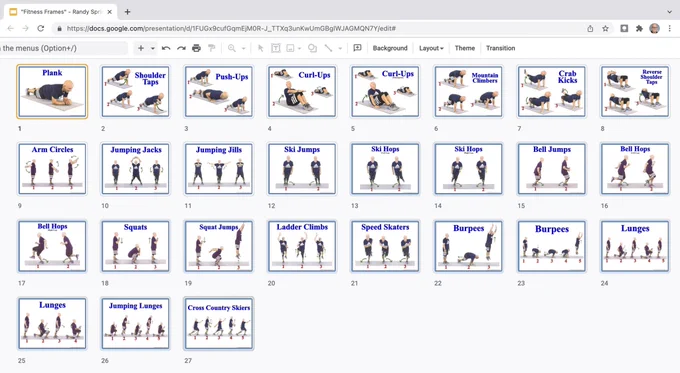Screen dimensions: 680x373
Task: Reload the page
Action: tap(41, 29)
